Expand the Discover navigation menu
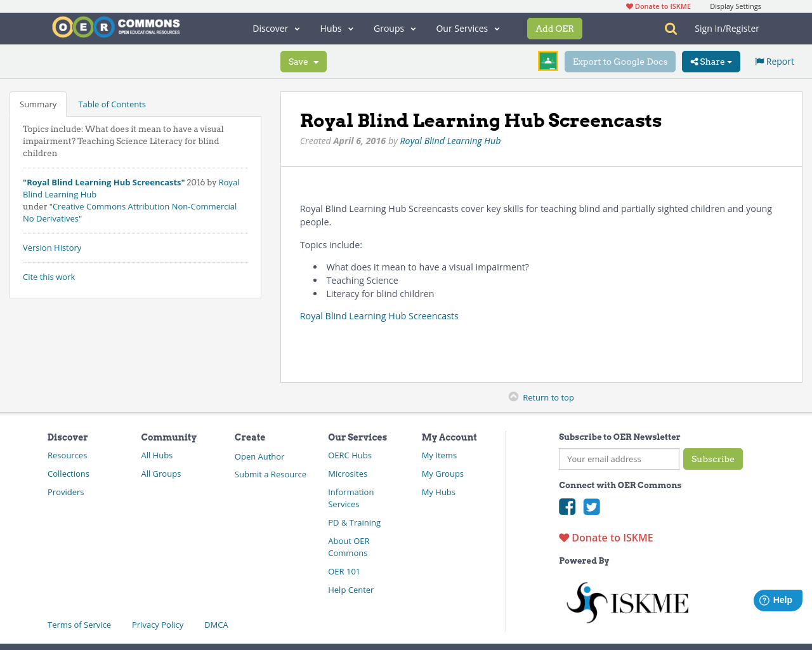The image size is (812, 650). 276,29
